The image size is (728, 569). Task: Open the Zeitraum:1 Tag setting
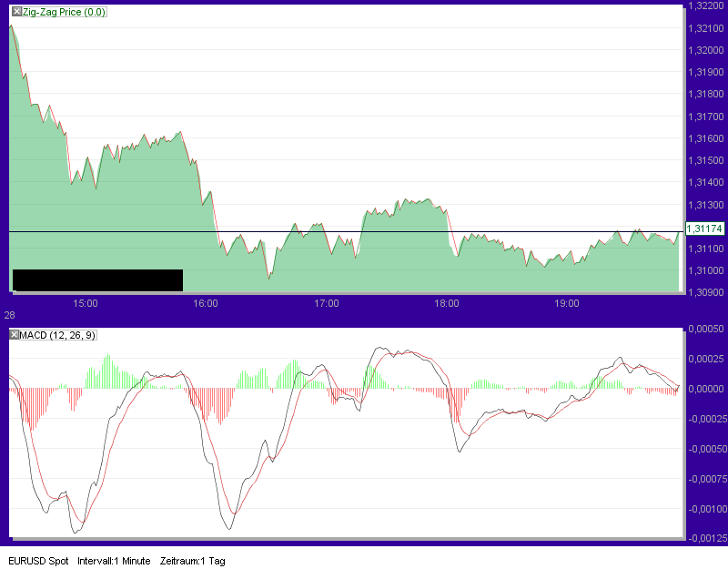[195, 561]
